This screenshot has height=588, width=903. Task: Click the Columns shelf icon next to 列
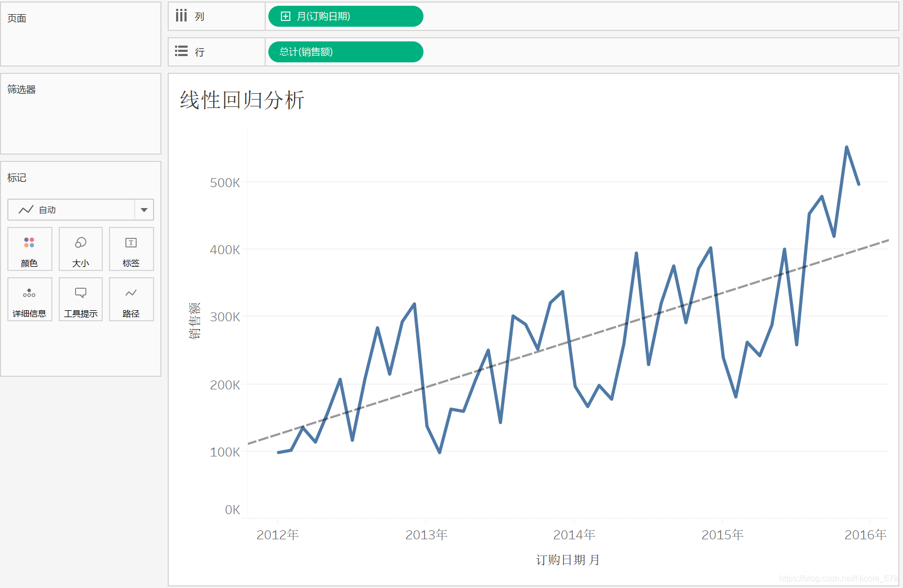[x=181, y=16]
